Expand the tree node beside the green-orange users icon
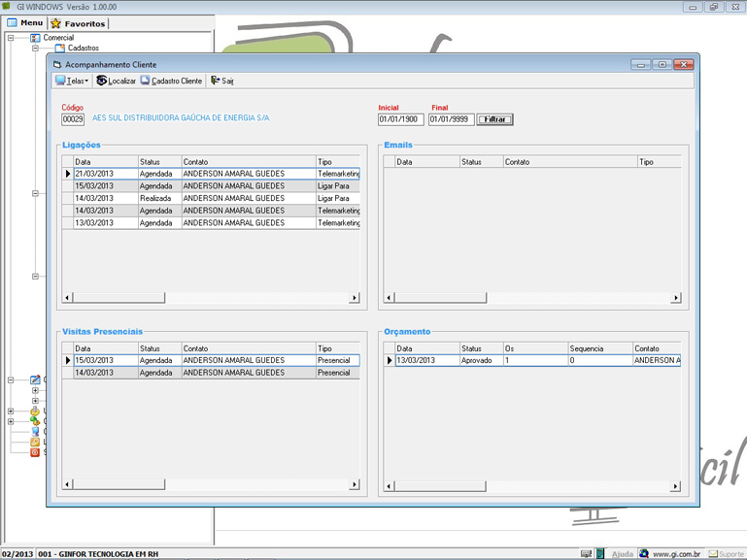This screenshot has width=747, height=560. (x=11, y=421)
